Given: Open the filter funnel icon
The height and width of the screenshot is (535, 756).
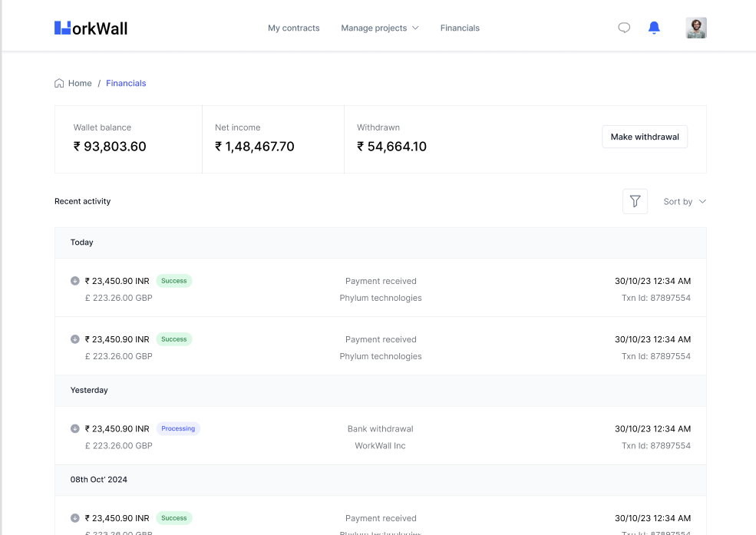Looking at the screenshot, I should pyautogui.click(x=635, y=201).
